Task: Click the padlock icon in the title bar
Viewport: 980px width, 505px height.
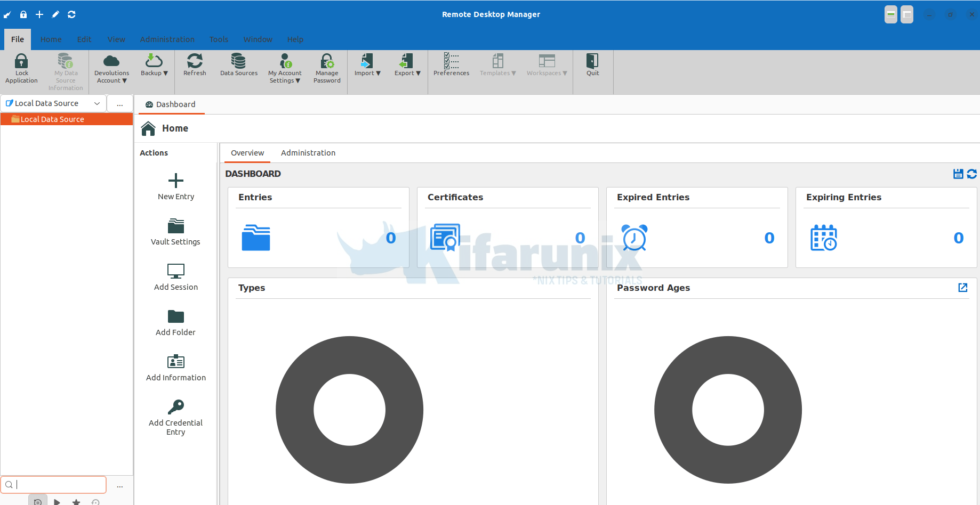Action: pyautogui.click(x=23, y=14)
